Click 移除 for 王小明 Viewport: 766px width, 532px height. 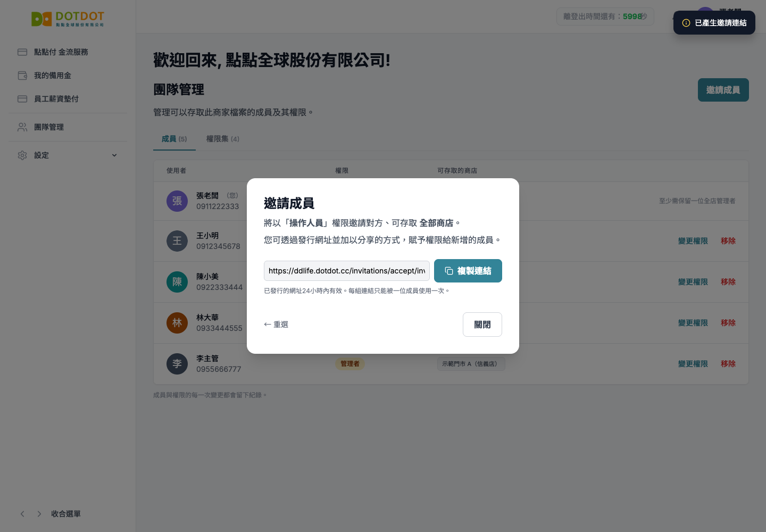pyautogui.click(x=728, y=241)
